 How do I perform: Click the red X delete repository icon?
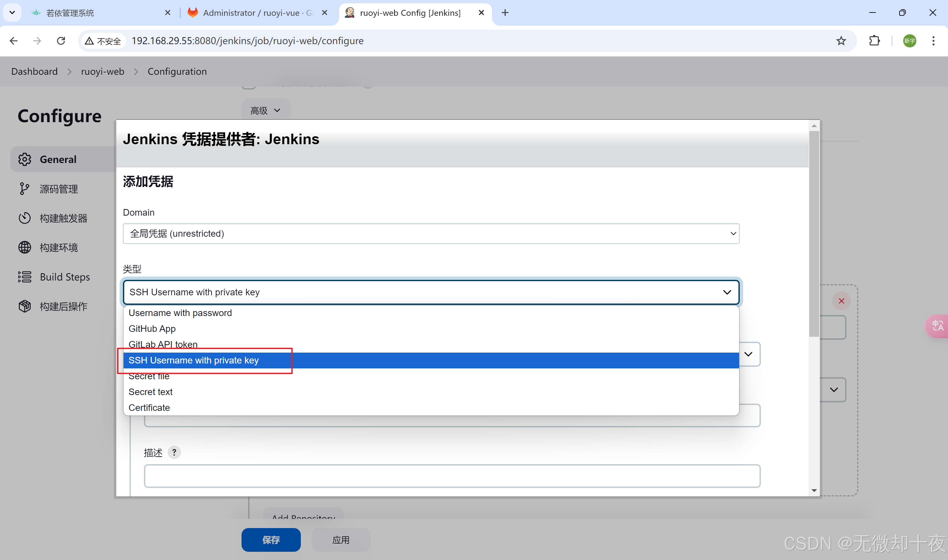(x=841, y=301)
